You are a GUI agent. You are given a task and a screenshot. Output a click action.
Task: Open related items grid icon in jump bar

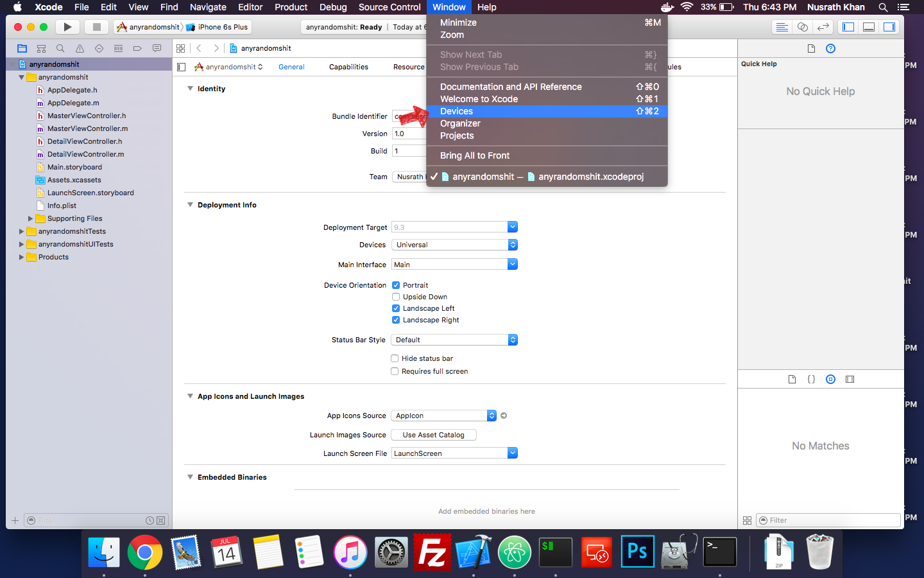180,48
